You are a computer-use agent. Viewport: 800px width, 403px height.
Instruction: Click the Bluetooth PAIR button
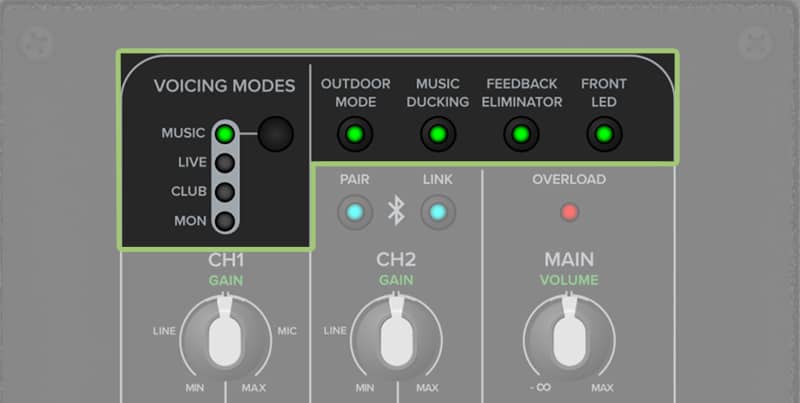(355, 212)
